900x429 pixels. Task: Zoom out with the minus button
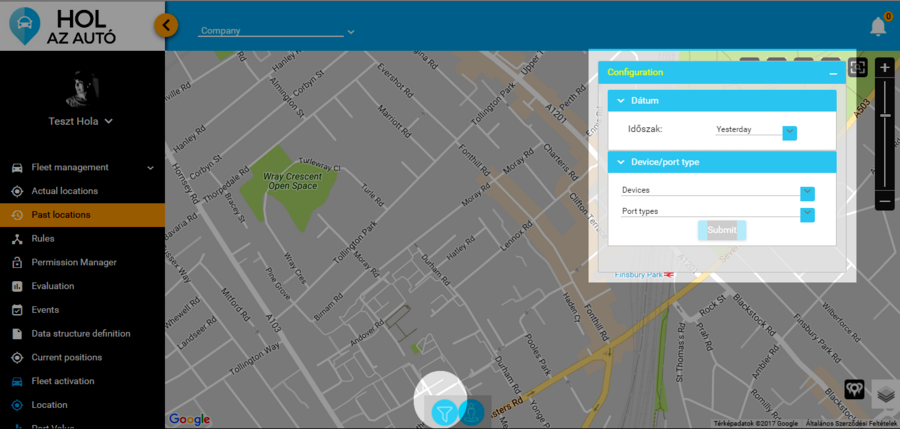click(884, 201)
